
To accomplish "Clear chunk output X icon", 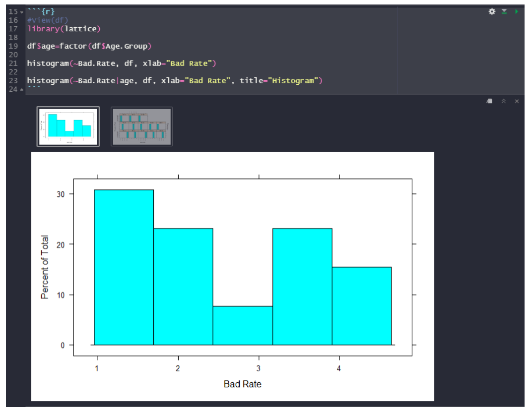I will [x=517, y=101].
